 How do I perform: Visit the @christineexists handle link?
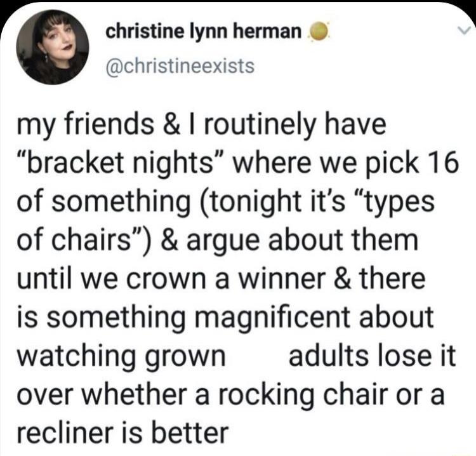pyautogui.click(x=180, y=66)
